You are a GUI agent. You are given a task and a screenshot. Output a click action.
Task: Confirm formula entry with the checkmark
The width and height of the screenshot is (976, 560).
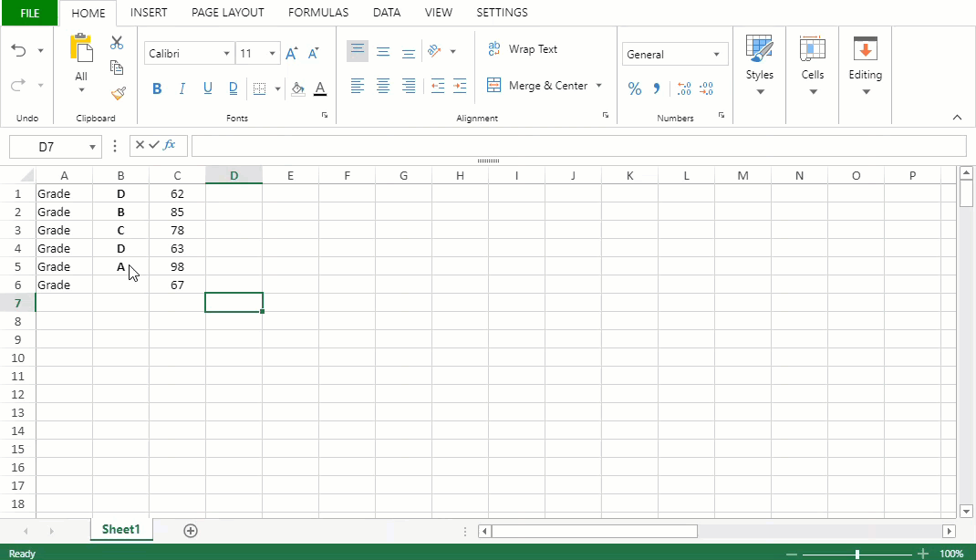154,145
